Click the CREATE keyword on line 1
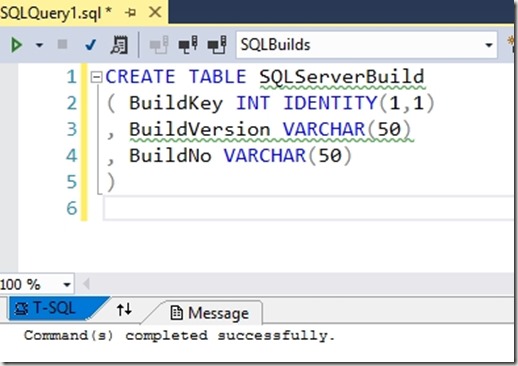This screenshot has width=518, height=366. [140, 77]
